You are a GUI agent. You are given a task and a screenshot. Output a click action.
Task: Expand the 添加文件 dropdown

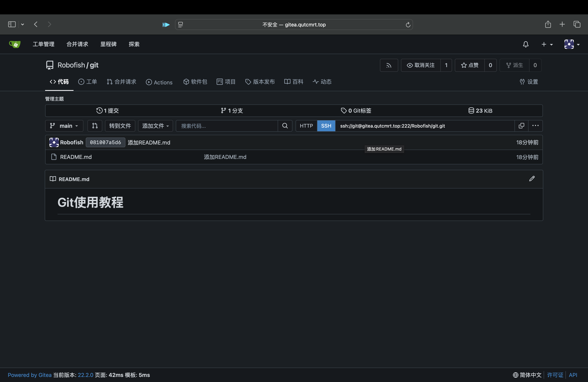pos(155,126)
